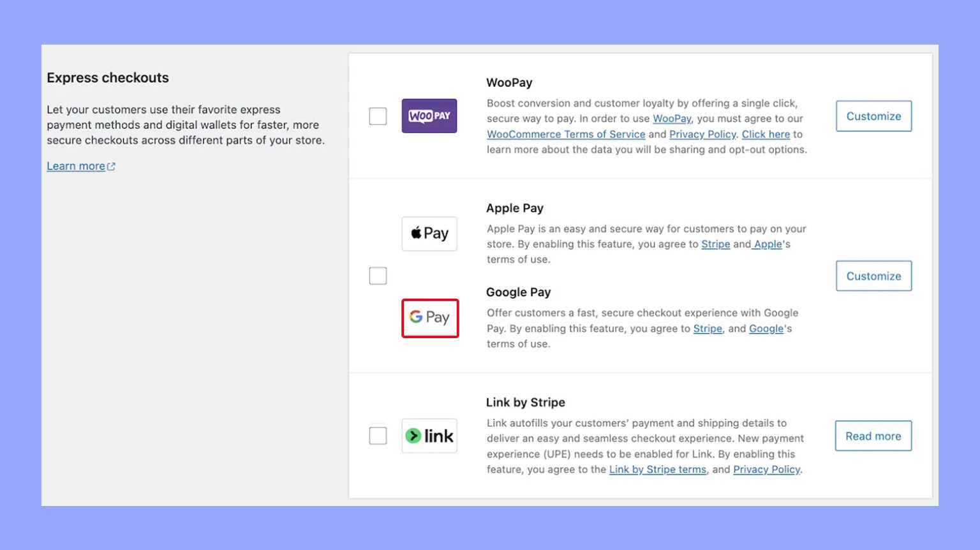Click Customize for WooPay
The image size is (980, 550).
(873, 115)
